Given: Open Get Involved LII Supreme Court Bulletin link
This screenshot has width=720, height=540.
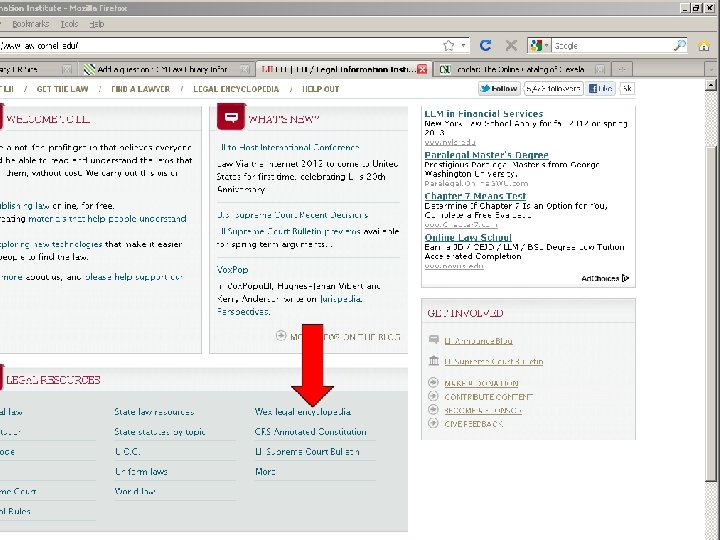Looking at the screenshot, I should tap(494, 361).
